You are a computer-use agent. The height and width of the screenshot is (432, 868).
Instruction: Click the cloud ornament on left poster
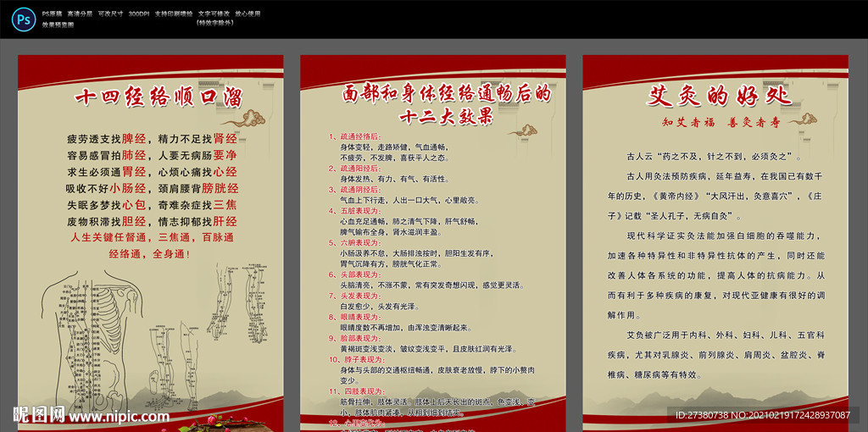(x=243, y=119)
